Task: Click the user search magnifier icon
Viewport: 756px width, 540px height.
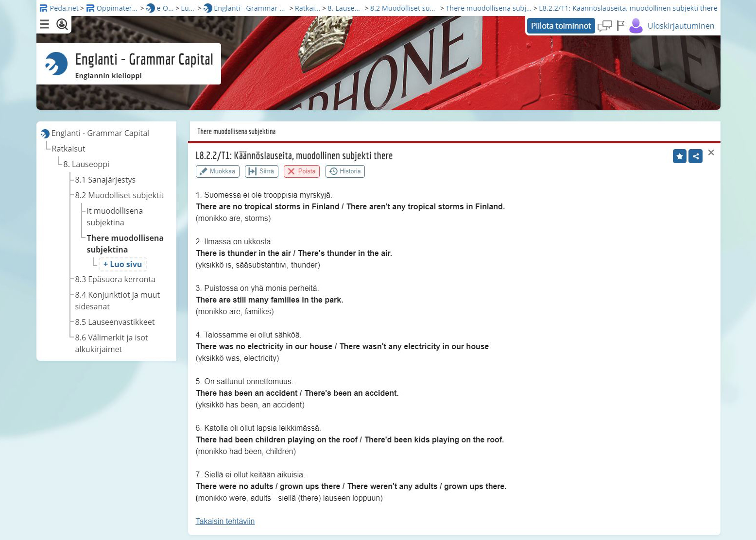Action: pyautogui.click(x=62, y=24)
